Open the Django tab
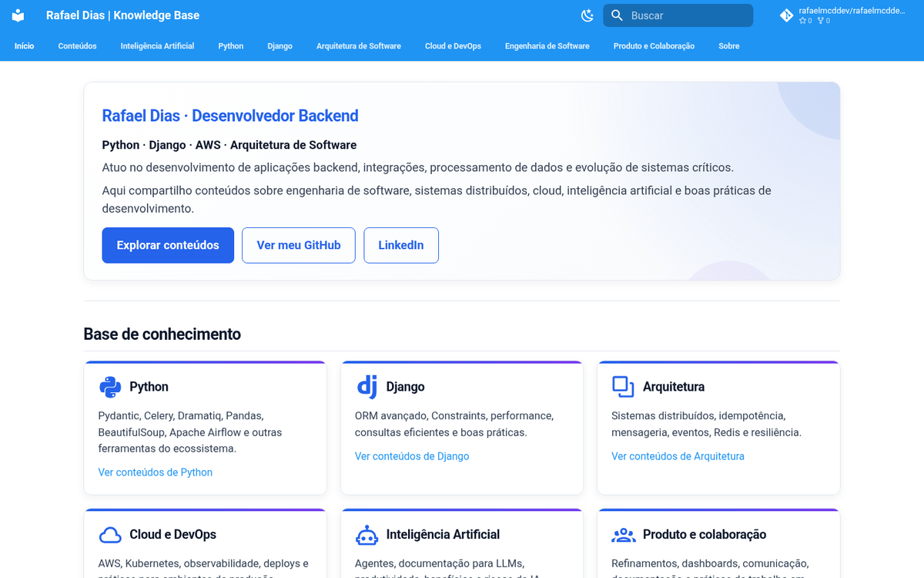This screenshot has height=578, width=924. (x=280, y=46)
